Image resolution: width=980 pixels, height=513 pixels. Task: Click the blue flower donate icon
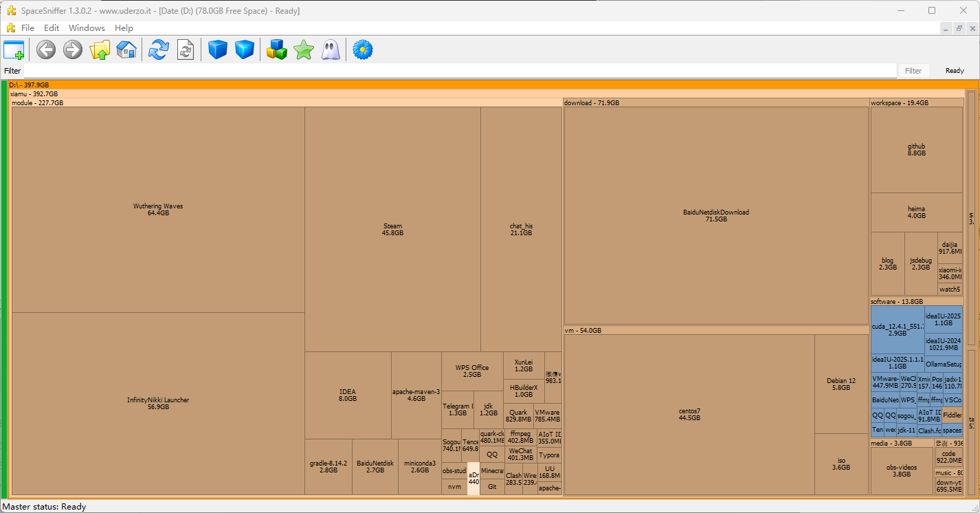[362, 50]
